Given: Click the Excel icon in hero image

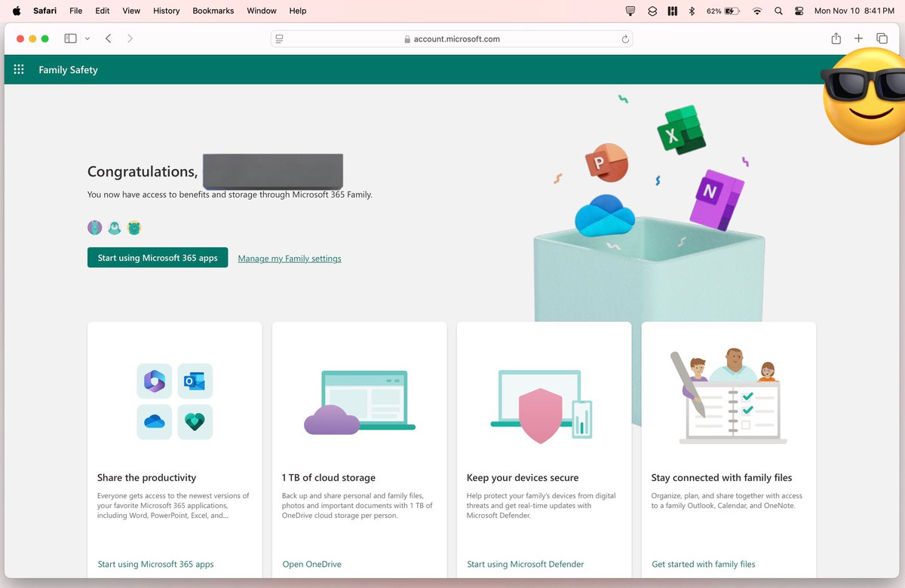Looking at the screenshot, I should (x=681, y=130).
